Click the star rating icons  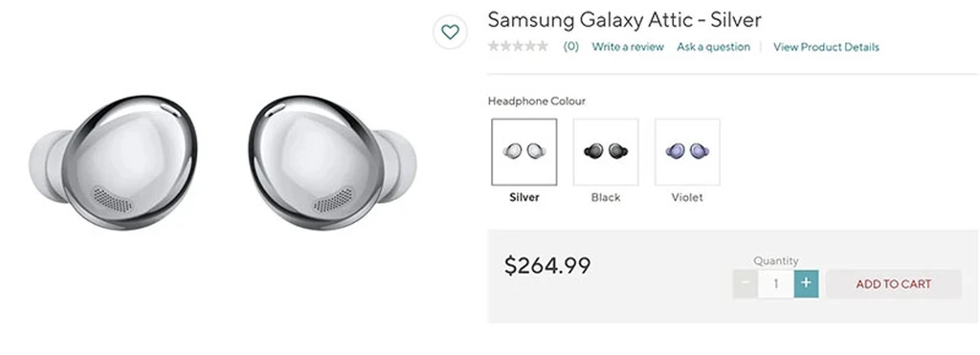pos(518,46)
